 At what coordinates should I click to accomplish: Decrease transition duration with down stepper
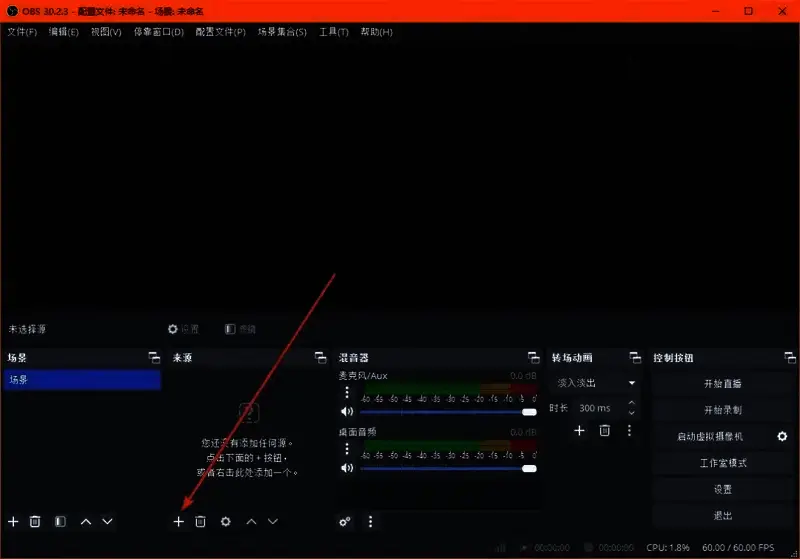632,413
